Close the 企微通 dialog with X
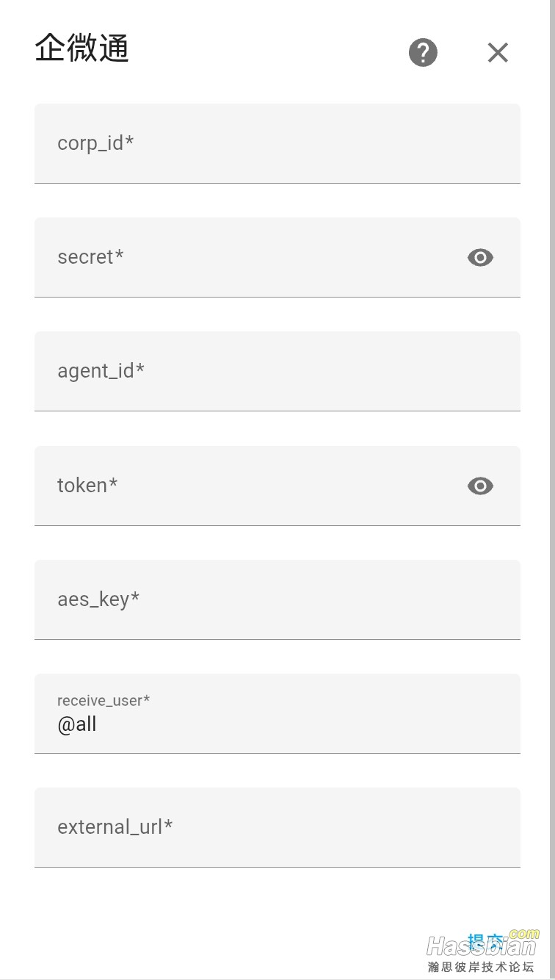Viewport: 555px width, 980px height. pyautogui.click(x=498, y=52)
